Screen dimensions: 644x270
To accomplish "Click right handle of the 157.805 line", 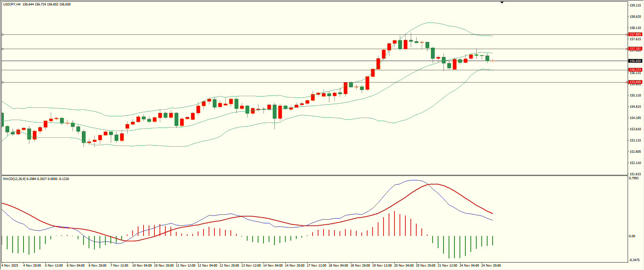I will pyautogui.click(x=627, y=34).
